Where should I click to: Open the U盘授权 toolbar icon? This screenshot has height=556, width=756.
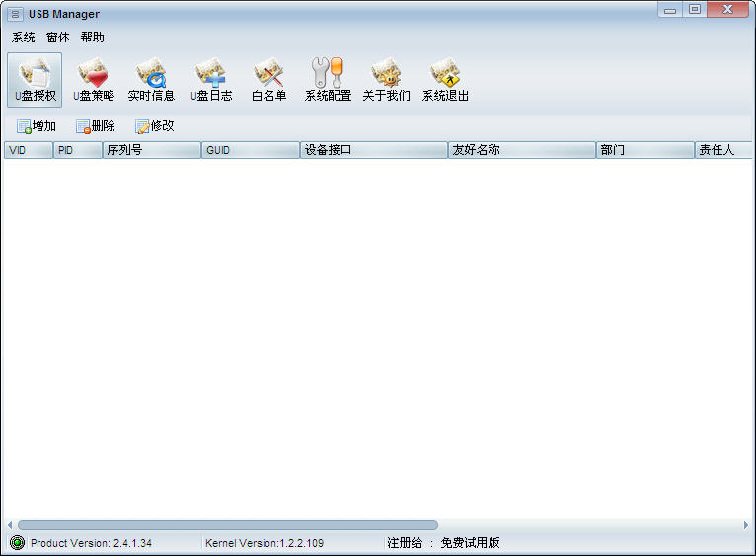(35, 79)
